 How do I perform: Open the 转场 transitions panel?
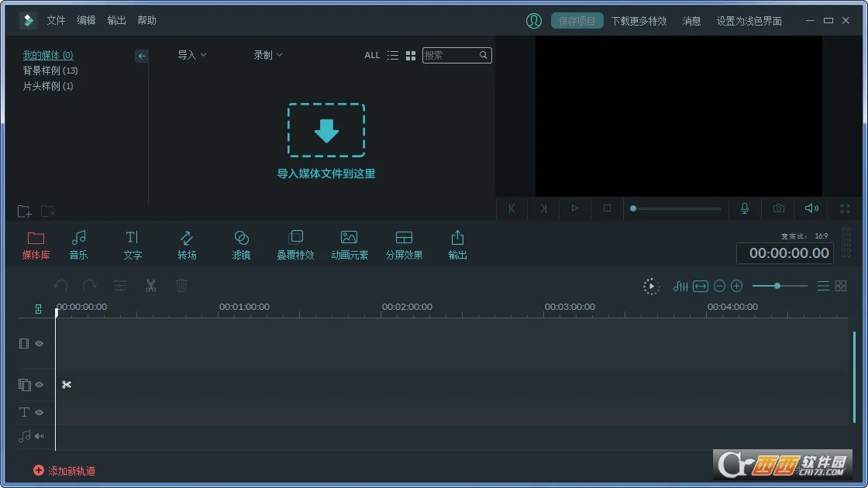187,244
